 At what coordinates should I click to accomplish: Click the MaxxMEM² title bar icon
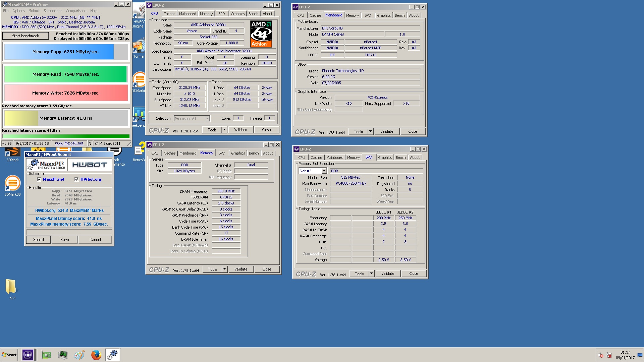tap(4, 4)
